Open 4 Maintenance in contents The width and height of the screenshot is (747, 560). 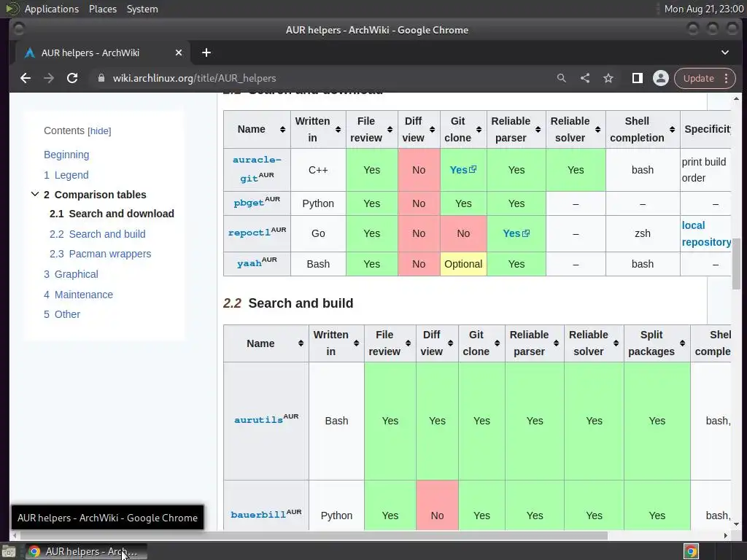tap(79, 295)
